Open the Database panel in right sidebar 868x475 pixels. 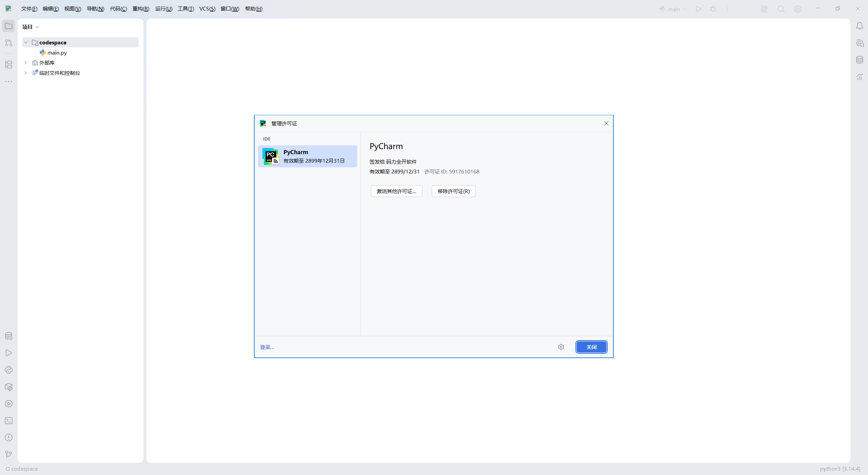[x=860, y=60]
